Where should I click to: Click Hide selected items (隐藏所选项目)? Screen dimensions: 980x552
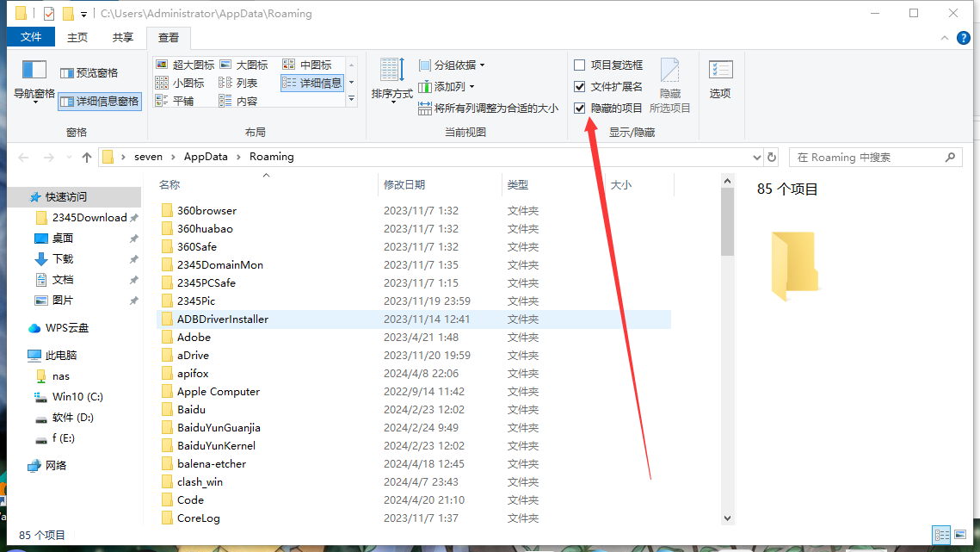(670, 86)
